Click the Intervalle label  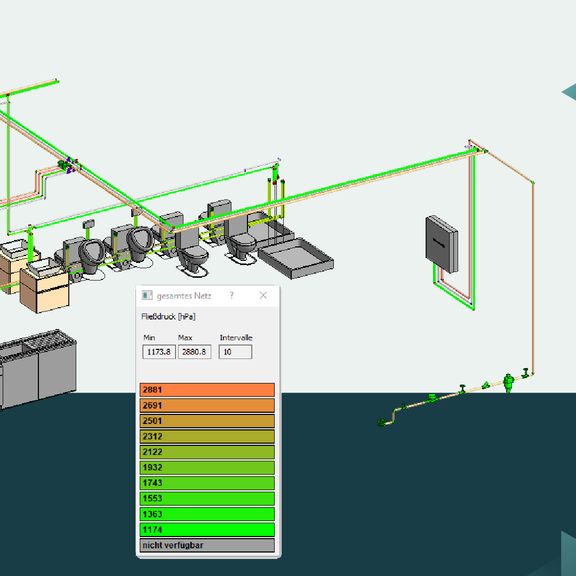[236, 338]
